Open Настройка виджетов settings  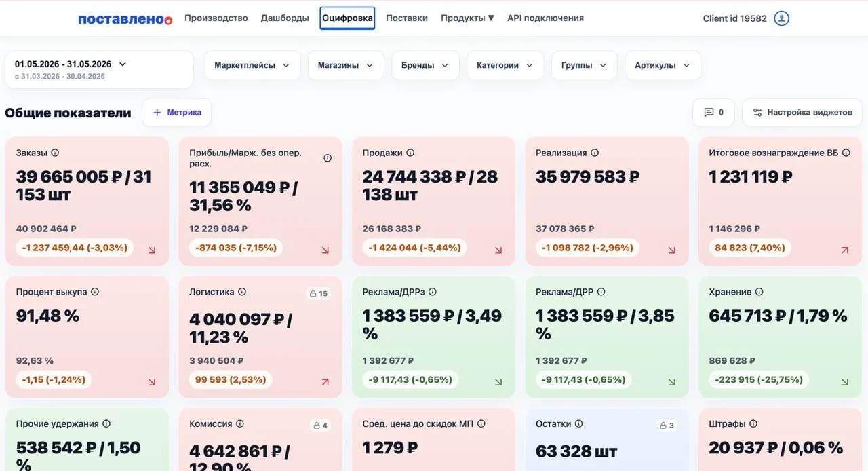[x=802, y=113]
